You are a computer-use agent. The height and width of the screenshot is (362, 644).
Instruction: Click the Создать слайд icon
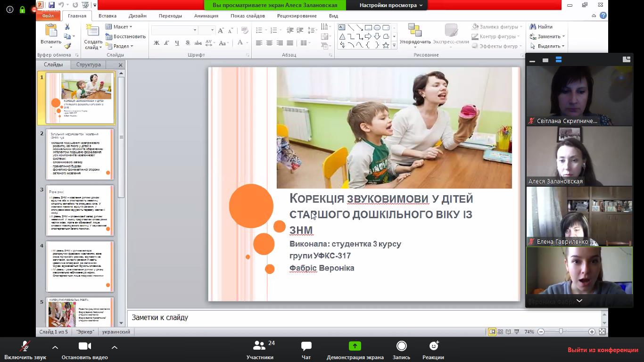(x=92, y=31)
